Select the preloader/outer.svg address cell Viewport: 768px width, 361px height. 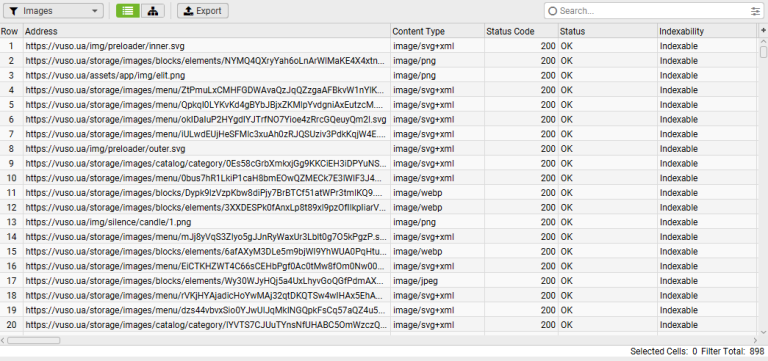click(207, 149)
